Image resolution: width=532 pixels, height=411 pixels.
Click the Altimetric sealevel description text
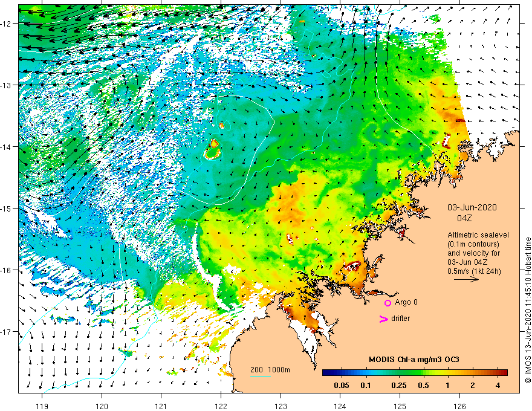coord(478,253)
